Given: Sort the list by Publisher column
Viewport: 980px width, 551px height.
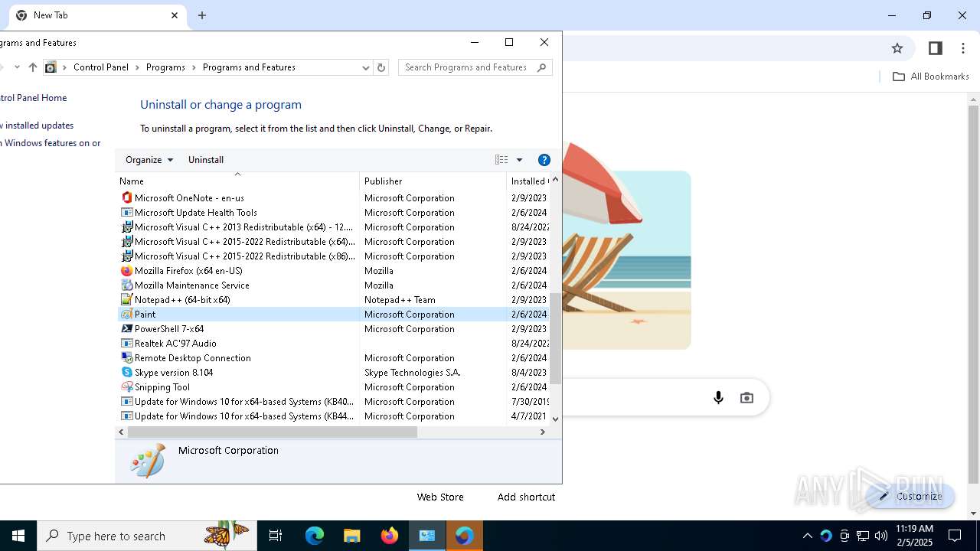Looking at the screenshot, I should pos(433,181).
